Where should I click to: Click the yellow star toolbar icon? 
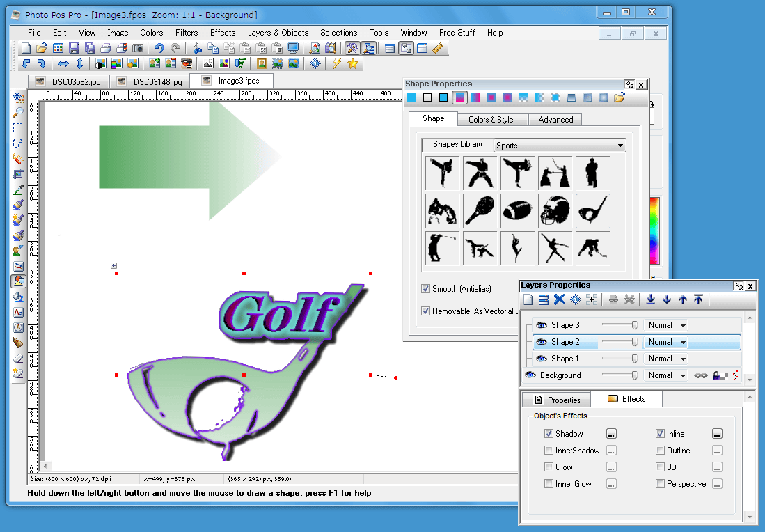tap(353, 63)
